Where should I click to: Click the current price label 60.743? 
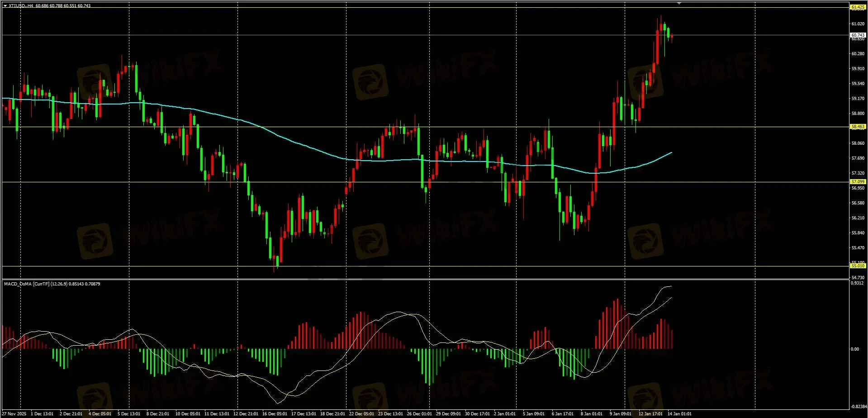click(858, 35)
